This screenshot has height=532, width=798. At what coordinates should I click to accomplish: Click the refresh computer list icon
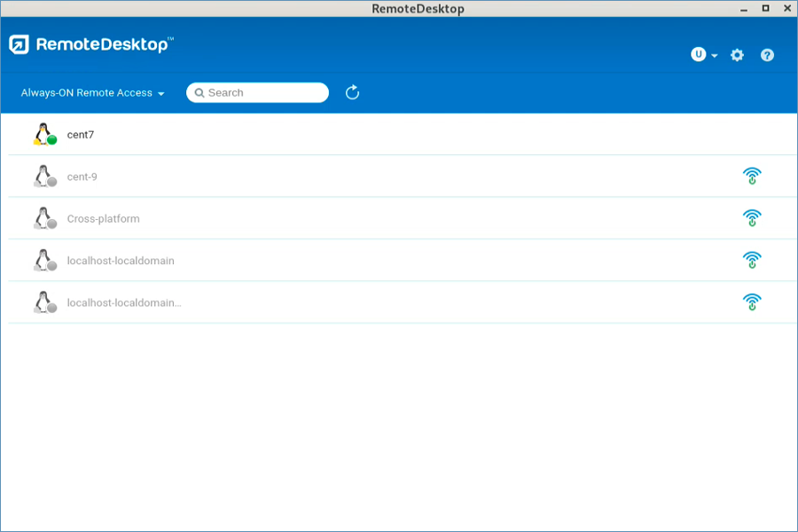[x=352, y=92]
